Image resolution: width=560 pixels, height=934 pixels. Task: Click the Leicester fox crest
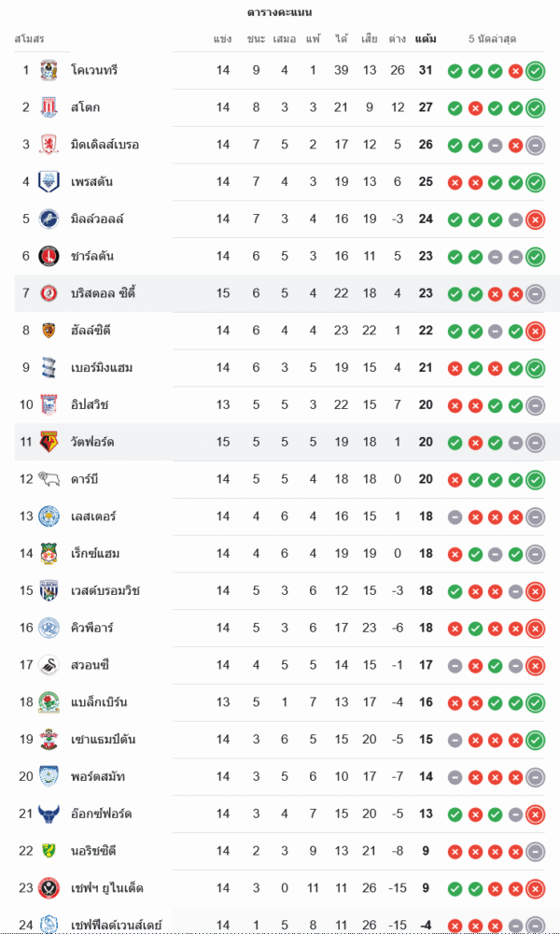point(49,517)
